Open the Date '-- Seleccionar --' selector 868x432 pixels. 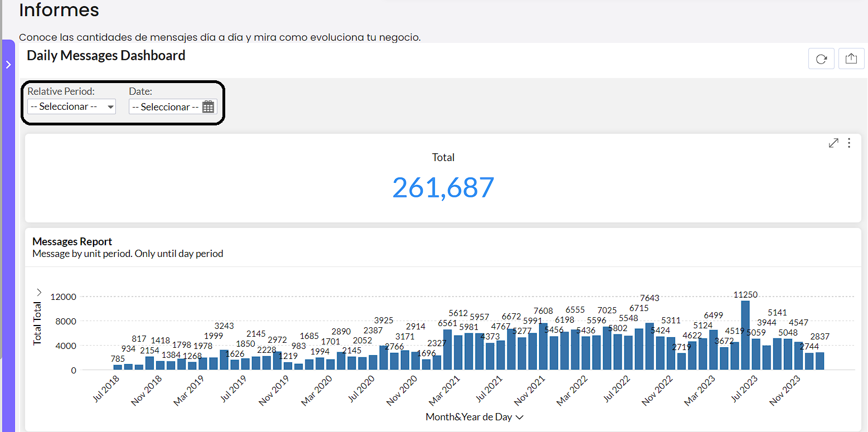pyautogui.click(x=164, y=106)
